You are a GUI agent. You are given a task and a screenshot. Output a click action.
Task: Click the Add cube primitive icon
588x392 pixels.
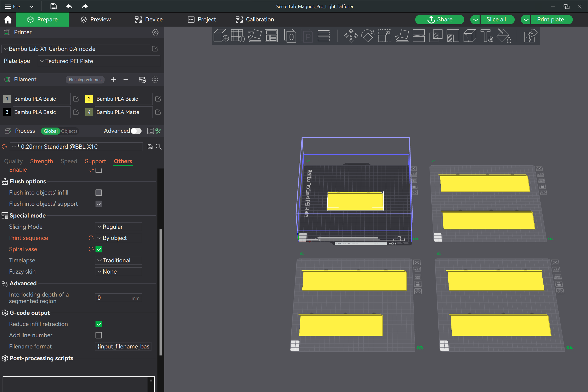[221, 36]
